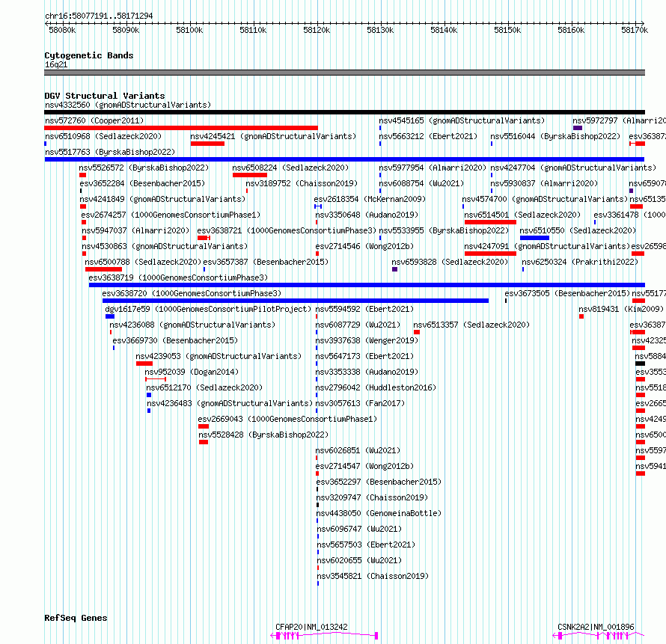Click the red bar under nsv6514501

tap(490, 222)
